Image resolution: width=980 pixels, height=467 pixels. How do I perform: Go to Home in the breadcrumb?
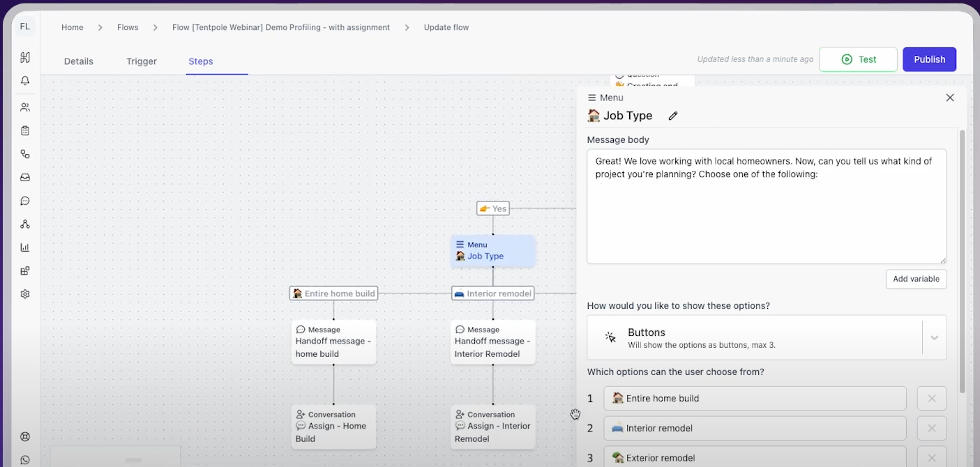(73, 28)
